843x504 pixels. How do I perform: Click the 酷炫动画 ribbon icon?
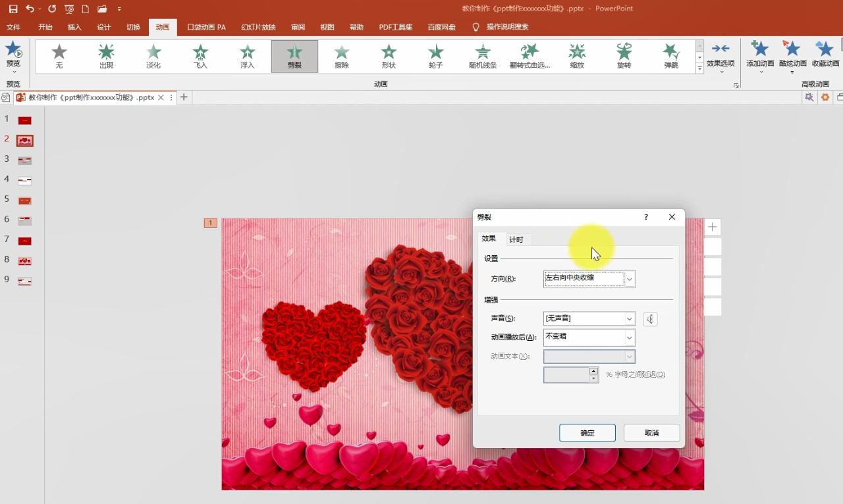click(792, 56)
